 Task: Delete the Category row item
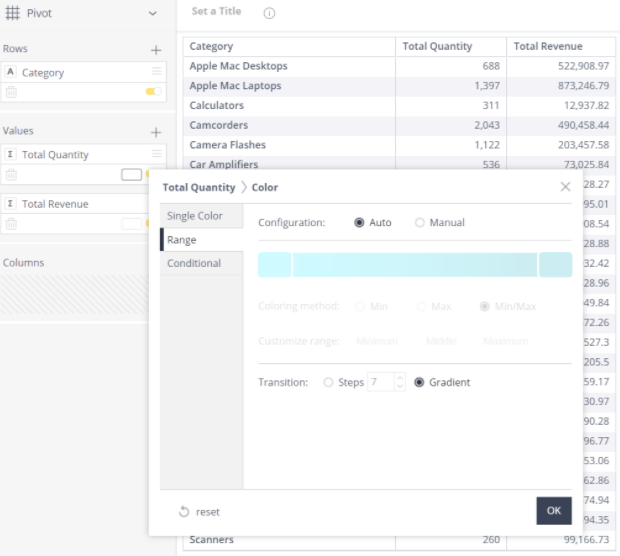(11, 92)
